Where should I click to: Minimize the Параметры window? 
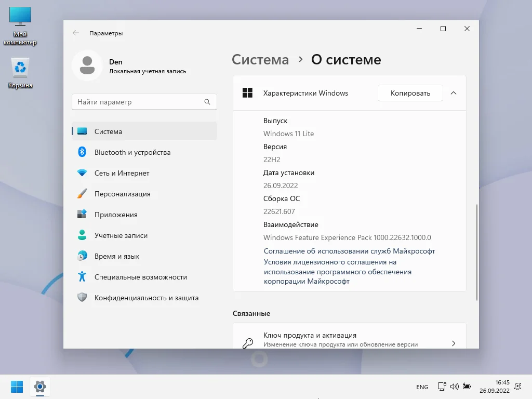pyautogui.click(x=419, y=29)
